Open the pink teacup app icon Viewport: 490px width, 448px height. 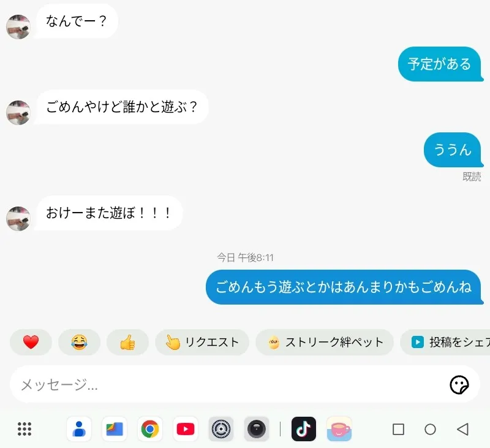(339, 429)
